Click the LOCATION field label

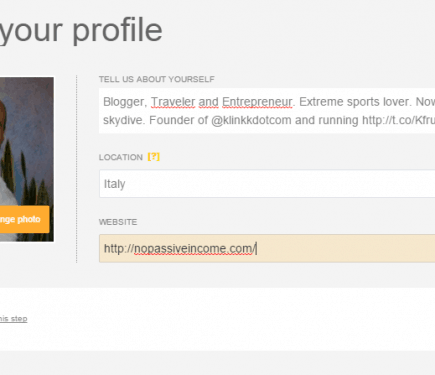121,157
